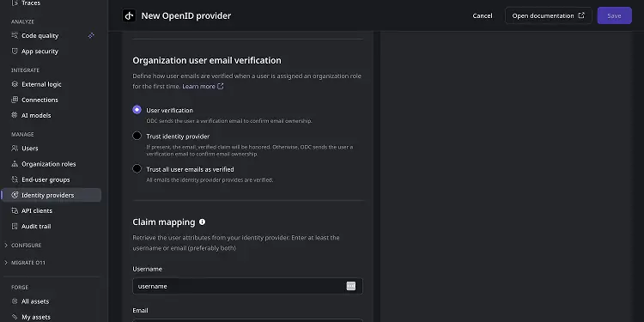Click the info icon beside Claim mapping
644x322 pixels.
pyautogui.click(x=202, y=222)
